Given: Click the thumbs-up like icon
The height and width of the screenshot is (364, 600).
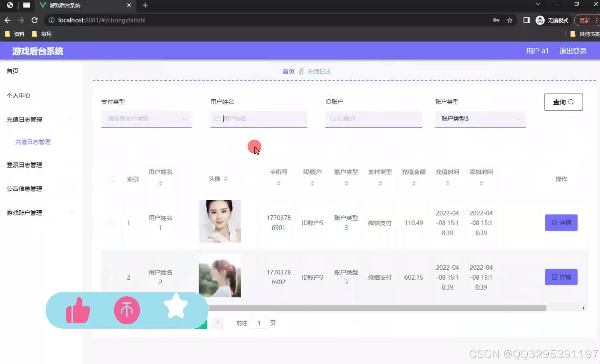Looking at the screenshot, I should [x=78, y=310].
